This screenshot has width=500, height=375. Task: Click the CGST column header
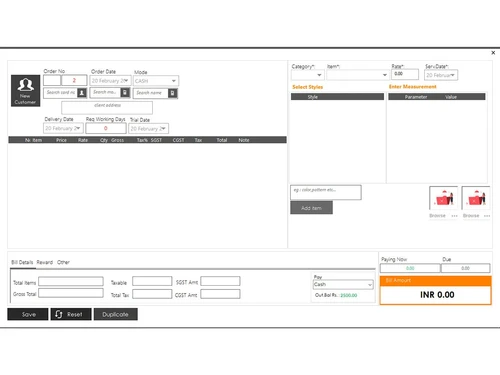pos(178,140)
